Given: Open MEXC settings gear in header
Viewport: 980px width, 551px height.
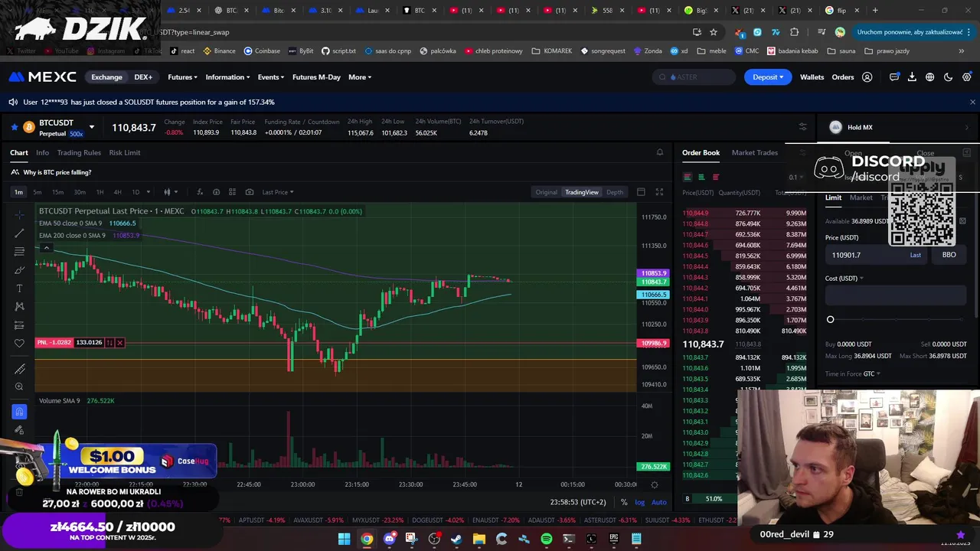Looking at the screenshot, I should [x=966, y=77].
